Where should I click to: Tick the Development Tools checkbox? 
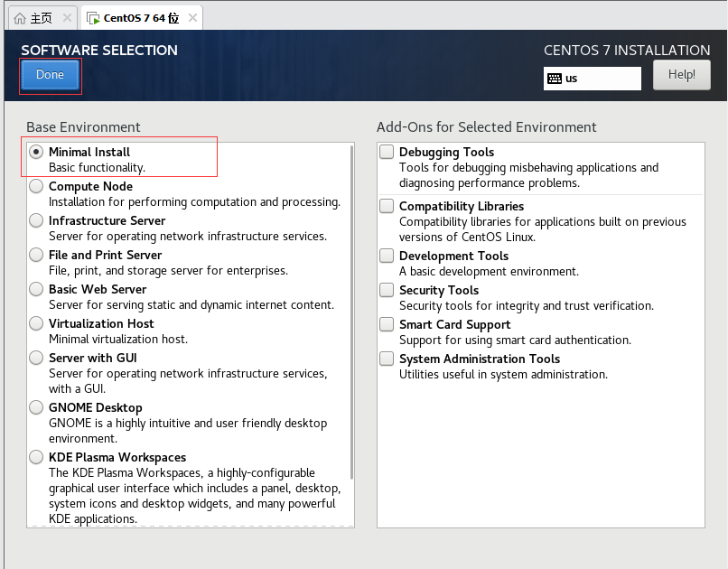[387, 256]
